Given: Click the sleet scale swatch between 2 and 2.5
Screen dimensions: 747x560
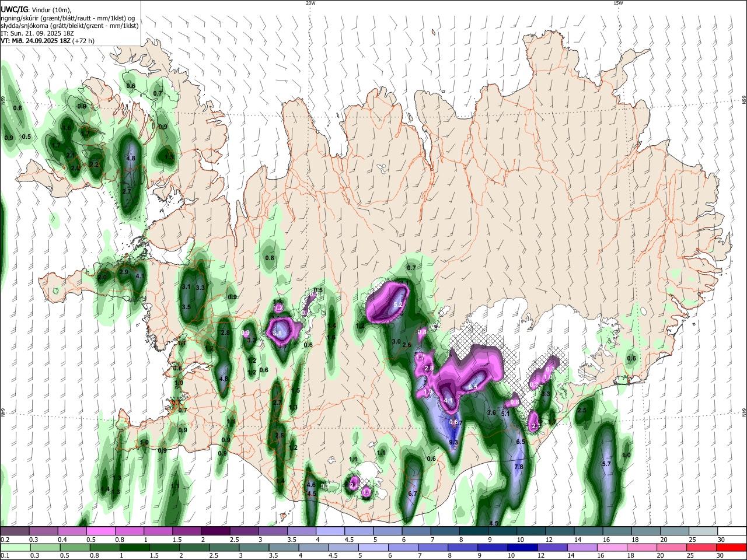Looking at the screenshot, I should pyautogui.click(x=215, y=531).
